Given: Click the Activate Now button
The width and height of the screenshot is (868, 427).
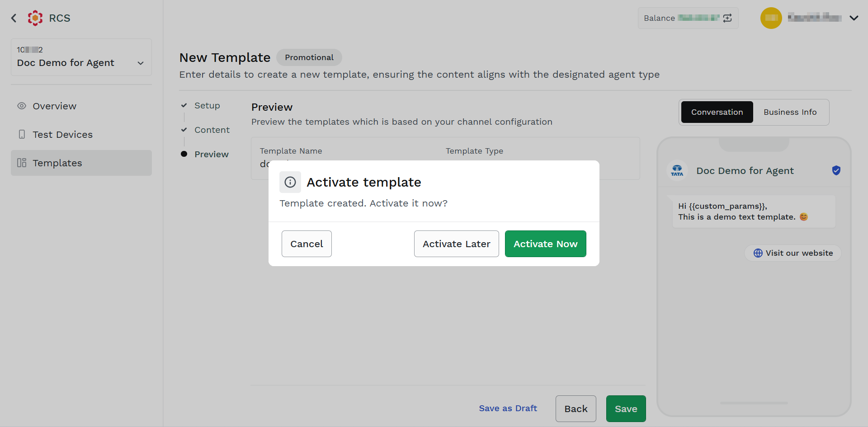Looking at the screenshot, I should [546, 244].
